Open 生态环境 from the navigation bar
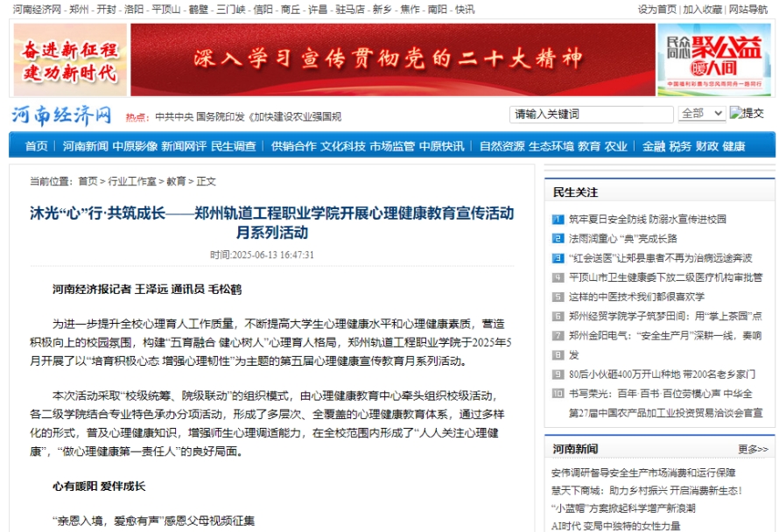This screenshot has height=532, width=779. (551, 146)
